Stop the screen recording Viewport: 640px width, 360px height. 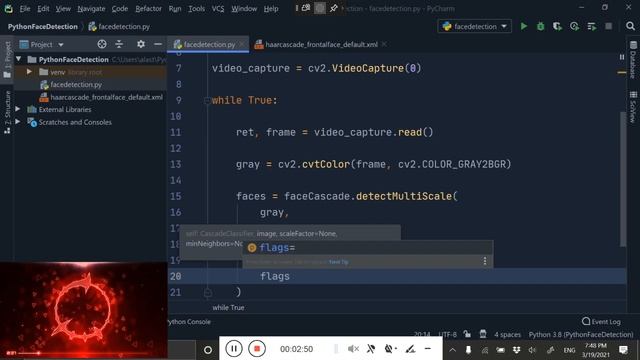pos(257,349)
